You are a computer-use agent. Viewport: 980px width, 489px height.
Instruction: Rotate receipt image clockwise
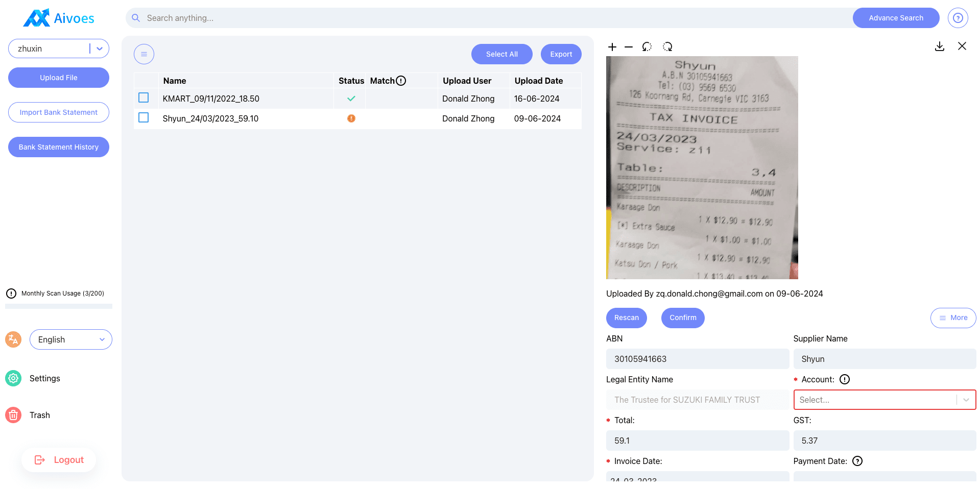[x=667, y=47]
